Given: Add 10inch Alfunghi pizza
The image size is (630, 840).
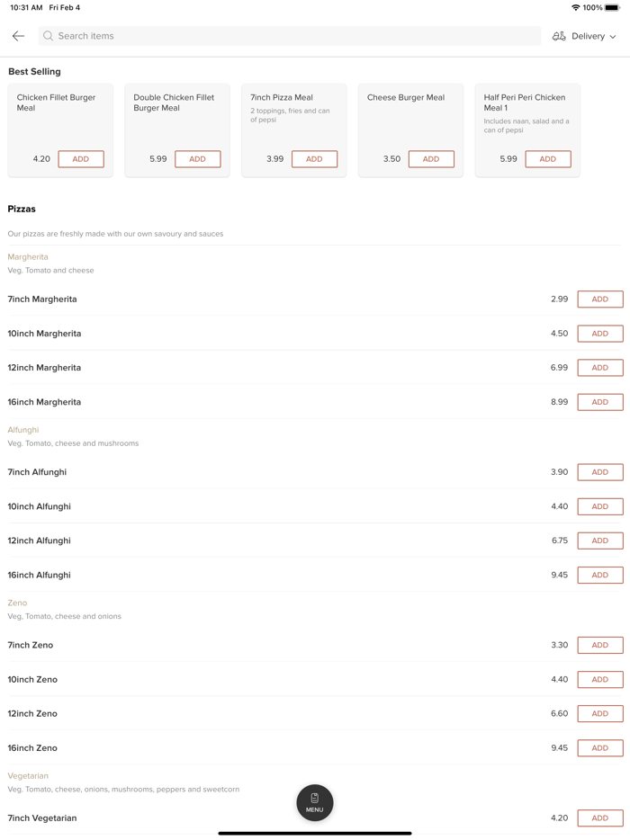Looking at the screenshot, I should pos(600,506).
